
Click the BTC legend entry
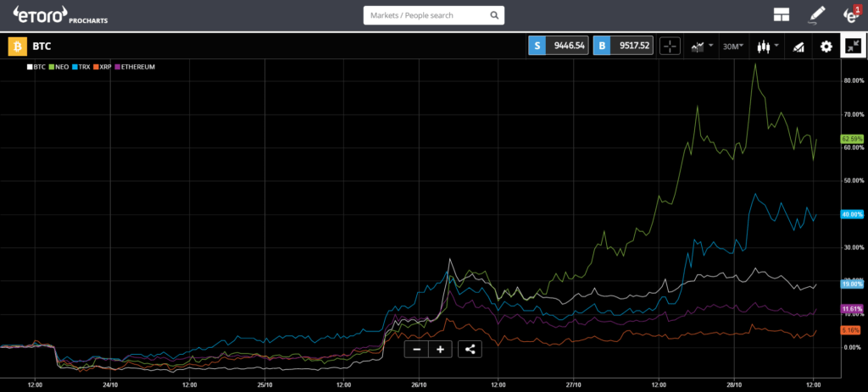point(36,67)
